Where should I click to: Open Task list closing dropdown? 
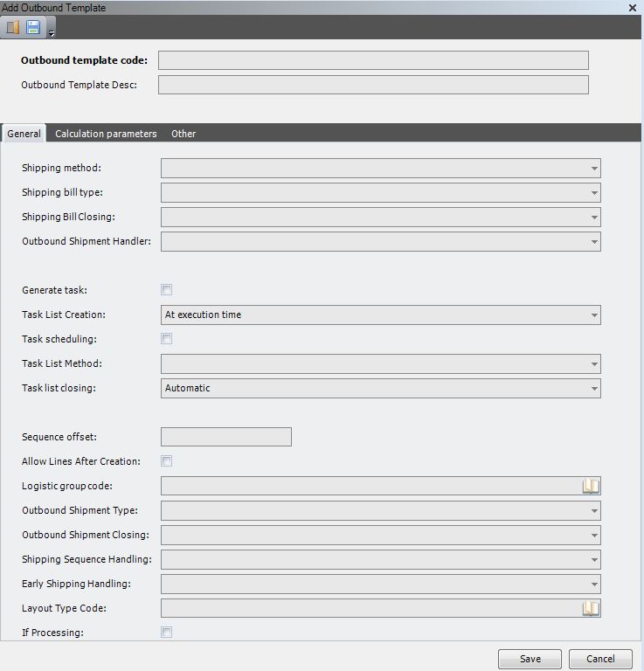click(x=594, y=389)
